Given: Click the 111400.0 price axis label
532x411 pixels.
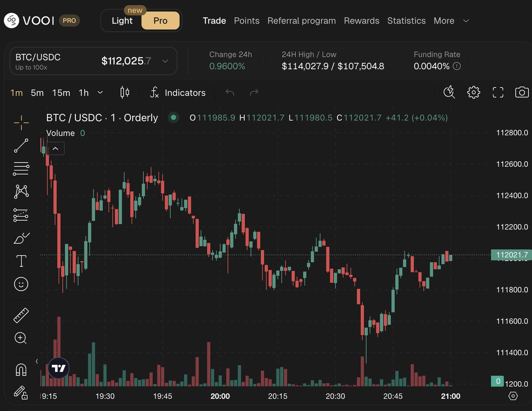Looking at the screenshot, I should (512, 352).
